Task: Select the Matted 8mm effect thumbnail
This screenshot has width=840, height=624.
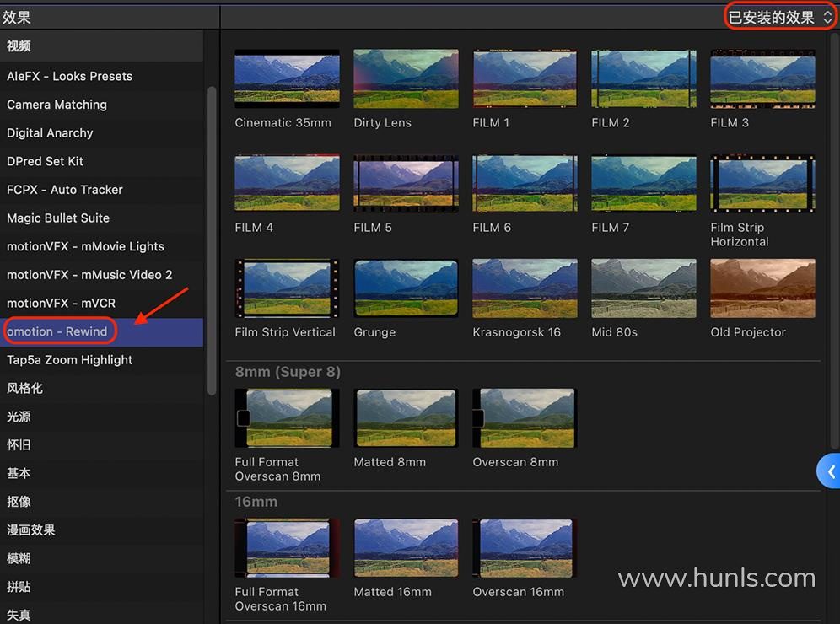Action: coord(406,417)
